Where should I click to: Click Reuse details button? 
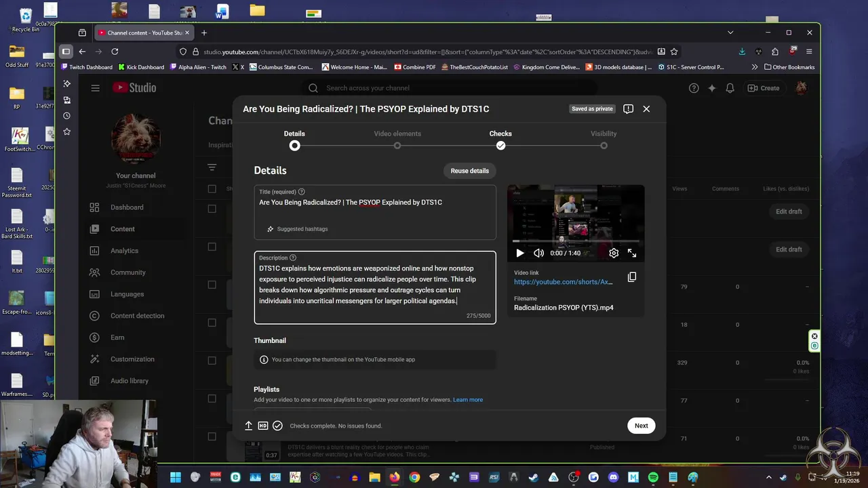pos(469,171)
